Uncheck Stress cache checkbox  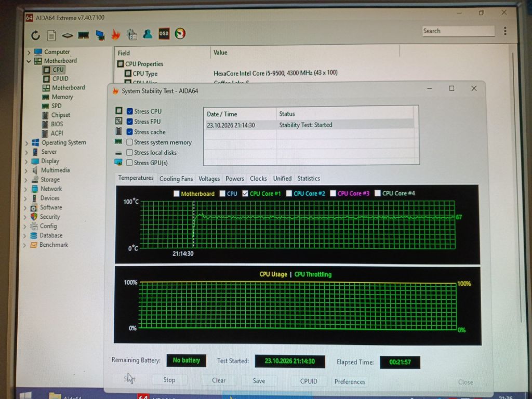[x=129, y=131]
